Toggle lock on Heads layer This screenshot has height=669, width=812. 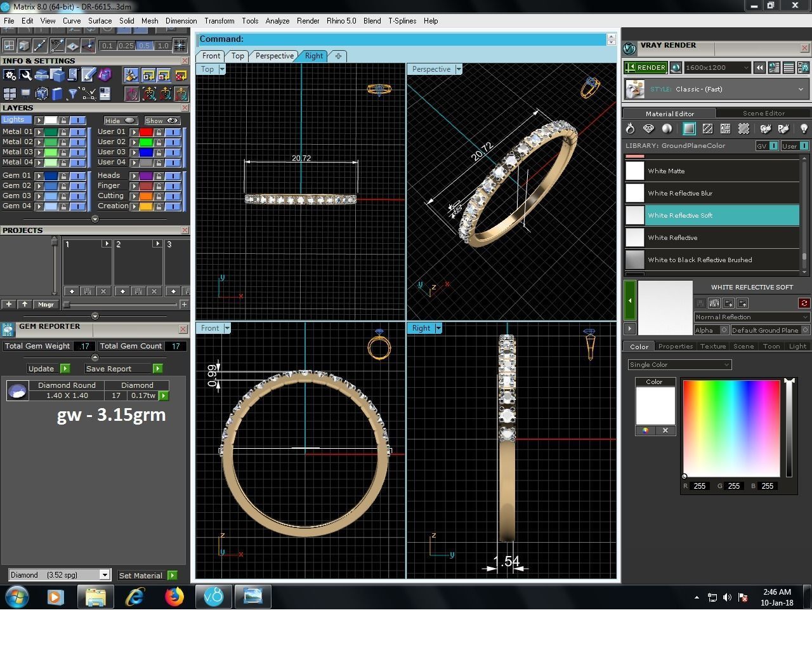pos(159,176)
